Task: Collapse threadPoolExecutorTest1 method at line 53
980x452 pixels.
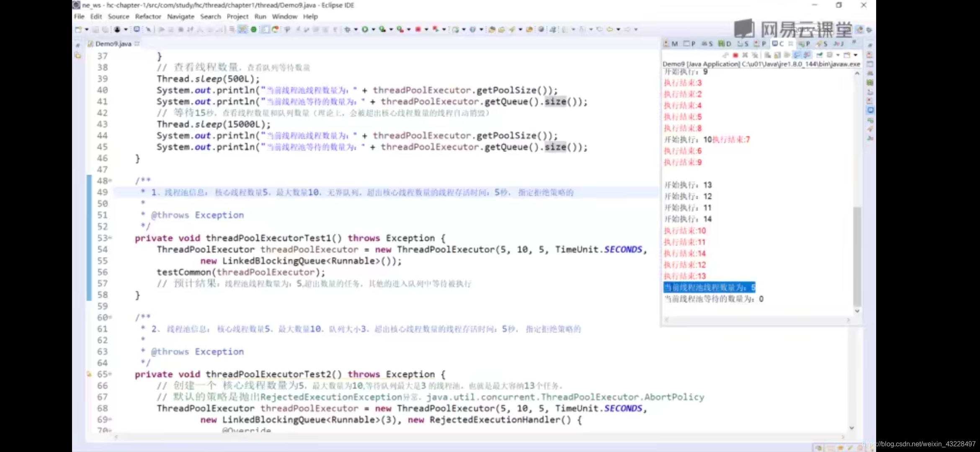Action: [111, 238]
